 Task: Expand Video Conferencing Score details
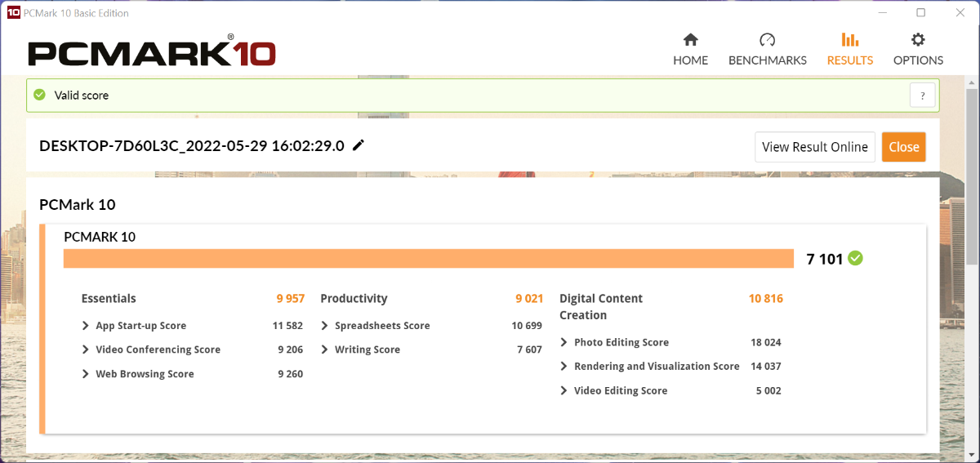(86, 349)
